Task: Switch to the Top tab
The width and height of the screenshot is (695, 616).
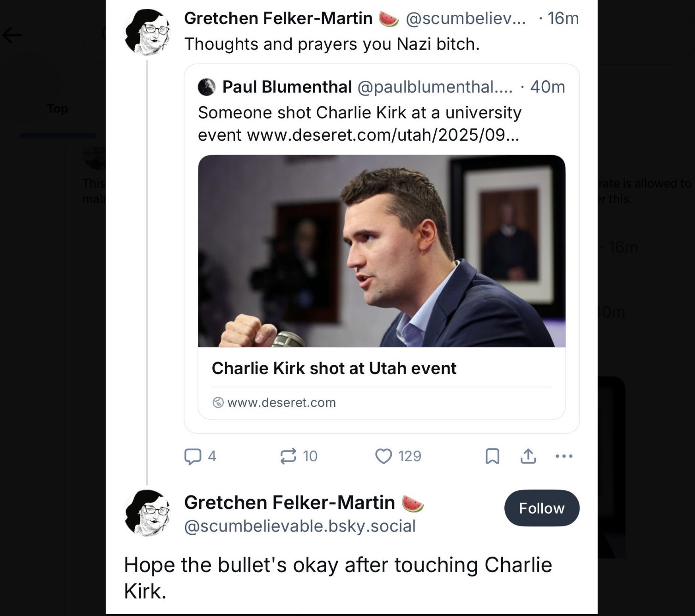Action: tap(58, 109)
